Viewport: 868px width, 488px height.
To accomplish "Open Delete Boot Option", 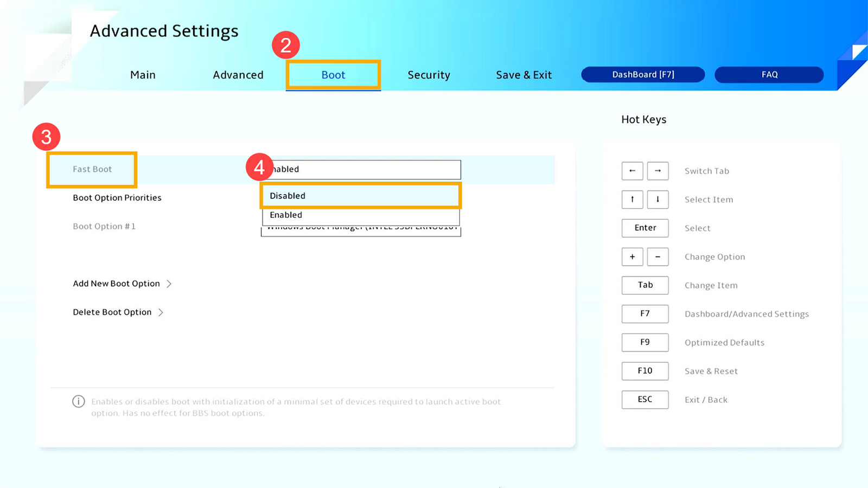I will coord(112,312).
